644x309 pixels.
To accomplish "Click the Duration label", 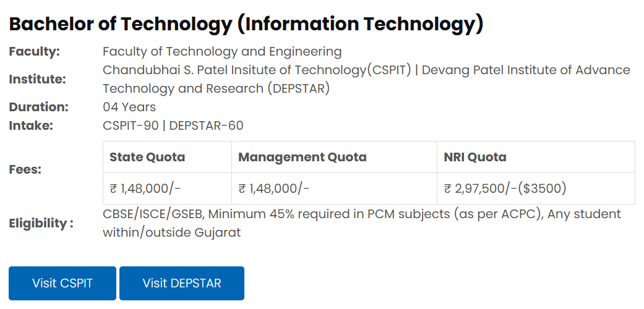I will click(x=38, y=107).
